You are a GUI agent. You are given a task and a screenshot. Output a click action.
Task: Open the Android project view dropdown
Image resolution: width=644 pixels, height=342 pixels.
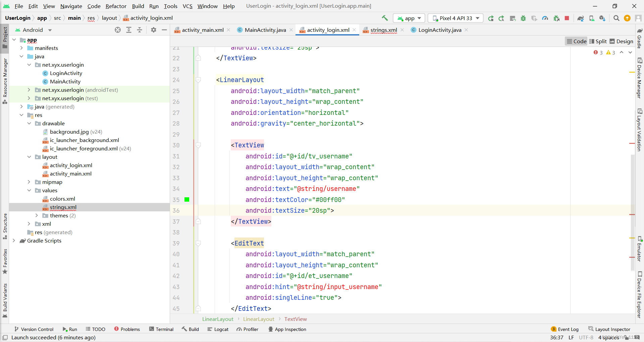34,30
